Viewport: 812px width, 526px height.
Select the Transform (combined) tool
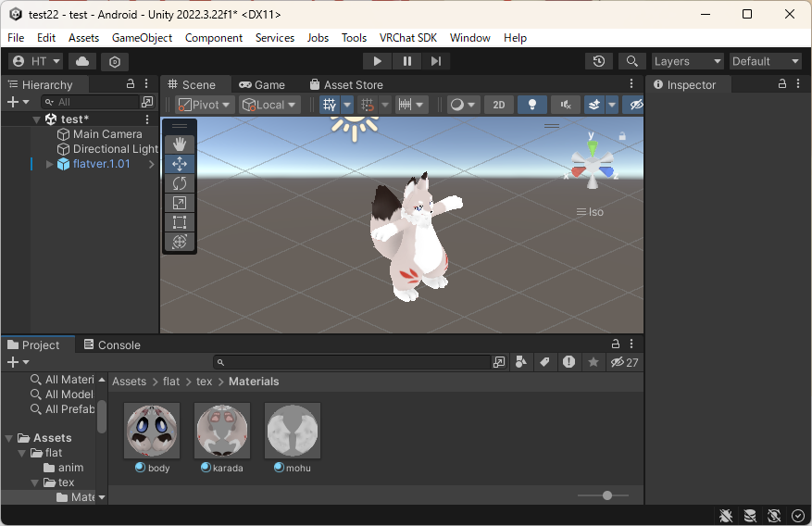(180, 242)
